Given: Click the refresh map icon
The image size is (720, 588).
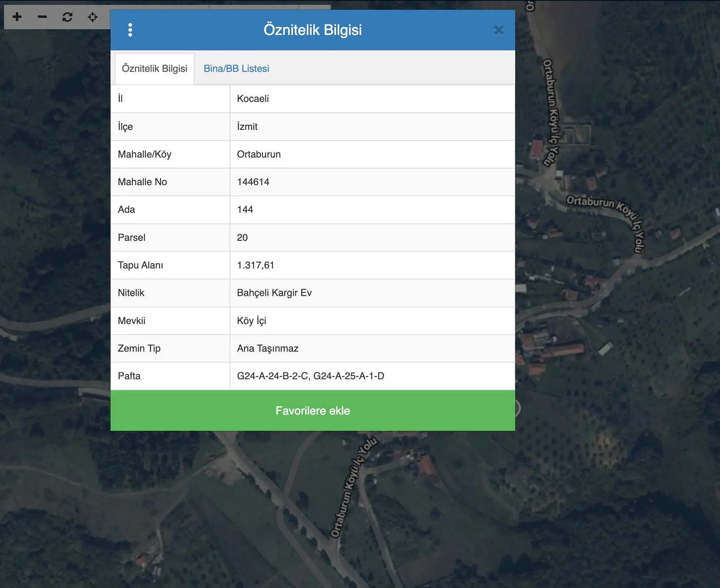Looking at the screenshot, I should coord(67,17).
